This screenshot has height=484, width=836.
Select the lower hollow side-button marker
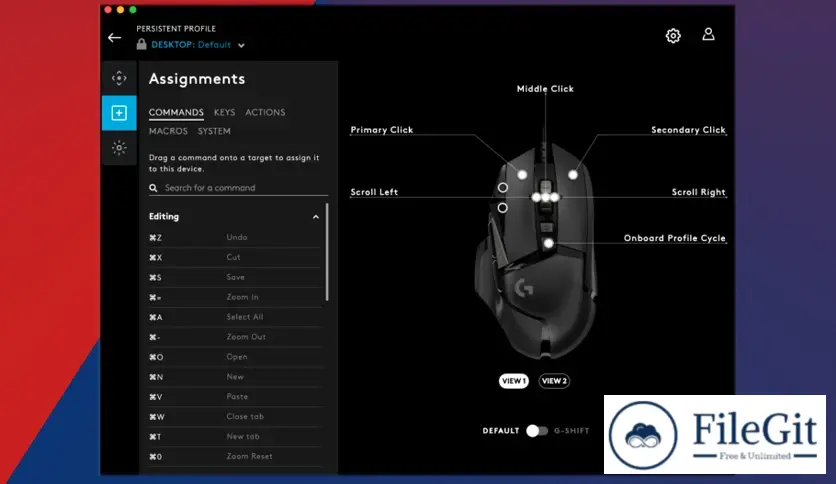[x=503, y=208]
